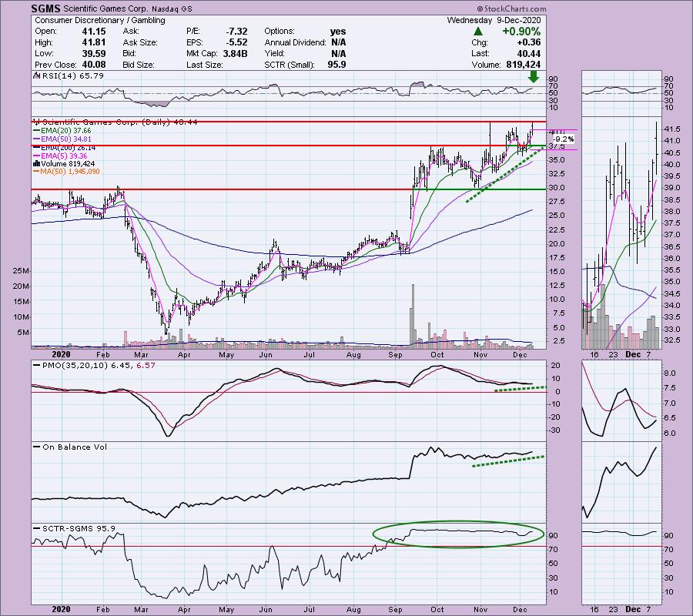The height and width of the screenshot is (616, 693).
Task: Click the -9.2% price annotation label
Action: [564, 139]
